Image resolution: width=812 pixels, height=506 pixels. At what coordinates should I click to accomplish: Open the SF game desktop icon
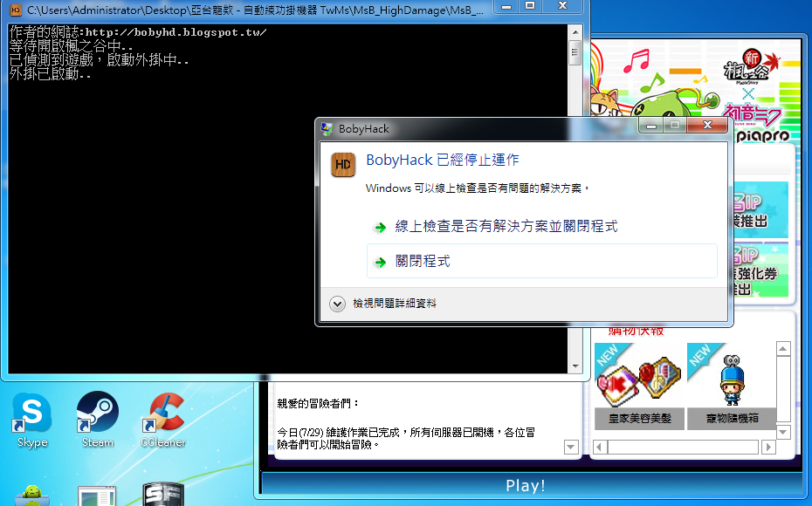pos(164,496)
